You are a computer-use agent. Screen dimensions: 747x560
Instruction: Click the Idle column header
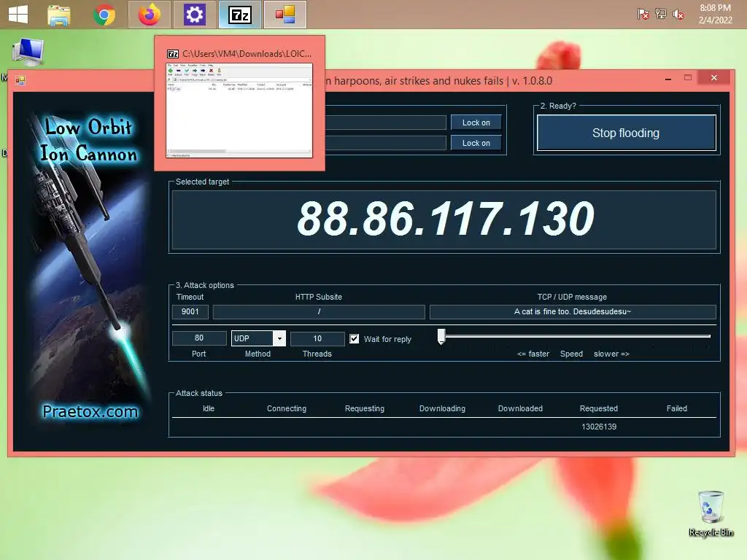(x=209, y=408)
